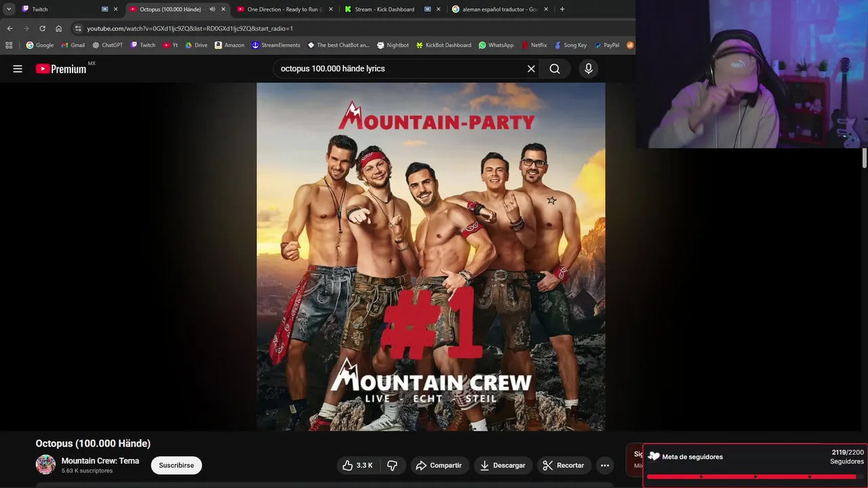This screenshot has width=868, height=488.
Task: Open the KickBot Dashboard bookmark
Action: pyautogui.click(x=443, y=45)
